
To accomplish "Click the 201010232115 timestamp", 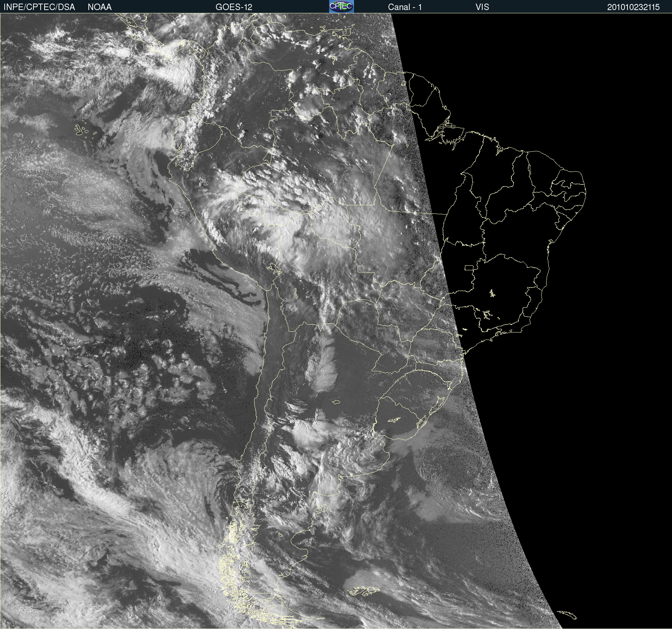I will tap(634, 7).
